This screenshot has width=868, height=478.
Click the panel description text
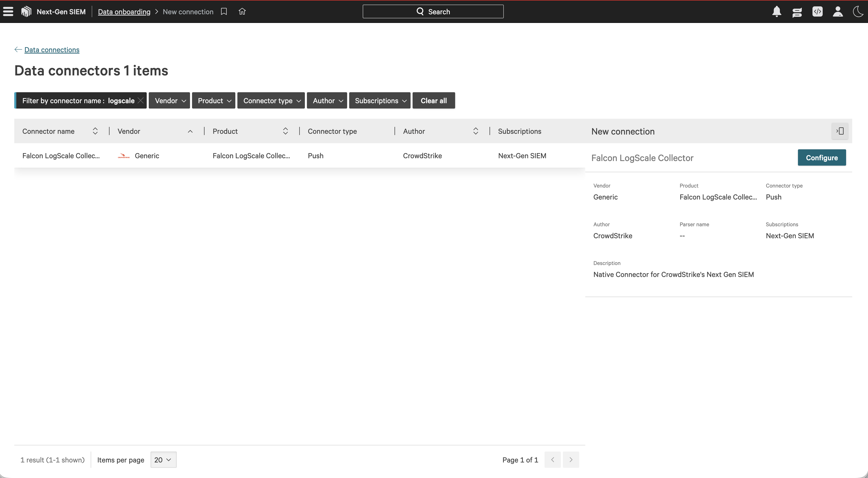click(x=674, y=274)
